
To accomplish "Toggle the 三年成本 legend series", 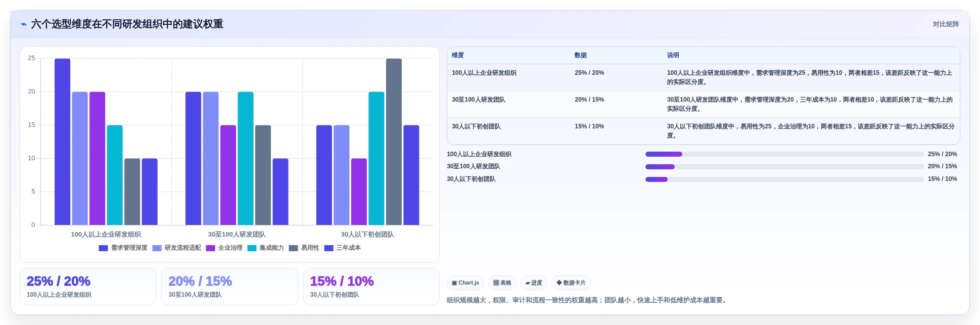I will tap(343, 248).
